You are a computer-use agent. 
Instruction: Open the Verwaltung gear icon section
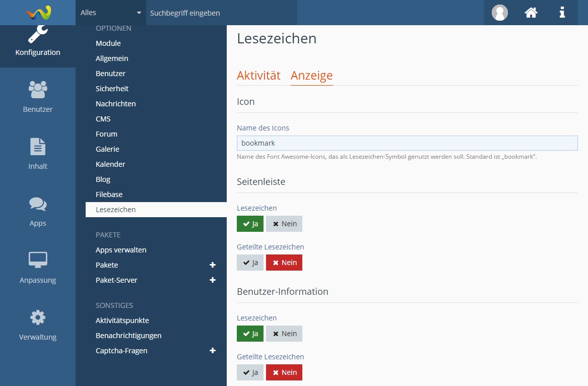[38, 324]
